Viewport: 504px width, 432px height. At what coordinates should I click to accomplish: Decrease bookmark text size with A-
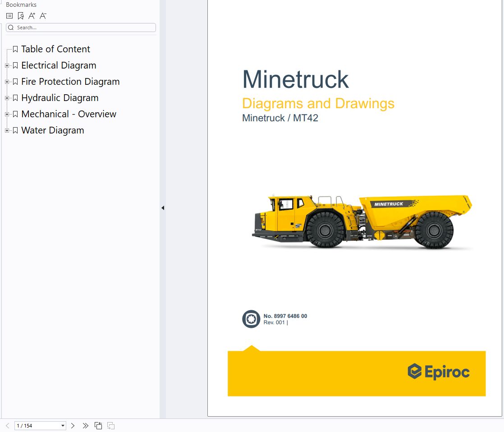pos(43,16)
